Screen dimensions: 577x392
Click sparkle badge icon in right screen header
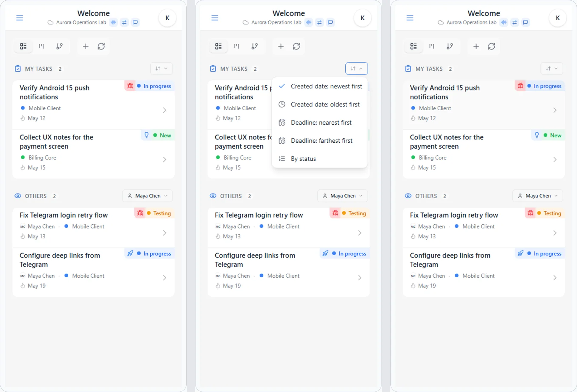[x=503, y=22]
